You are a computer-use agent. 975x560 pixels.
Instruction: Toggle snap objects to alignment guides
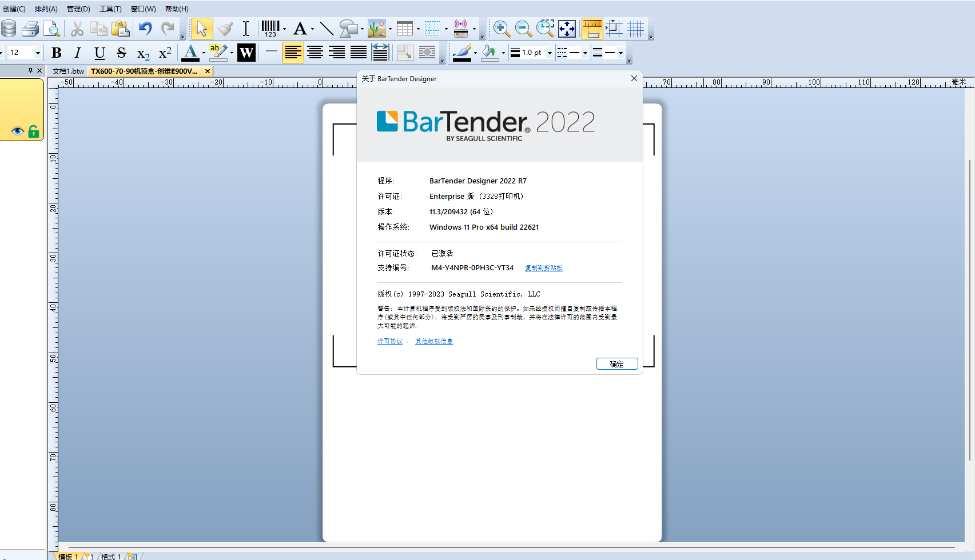614,29
